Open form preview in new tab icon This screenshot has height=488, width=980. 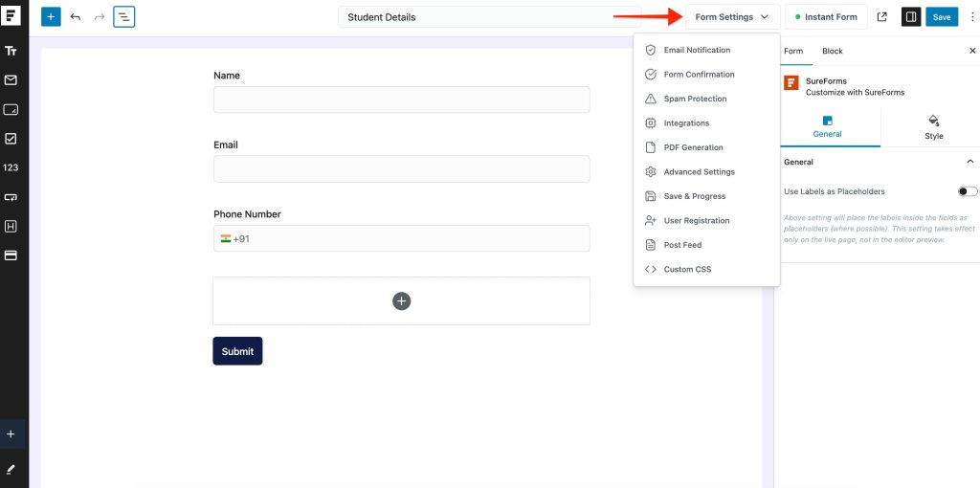pos(881,17)
